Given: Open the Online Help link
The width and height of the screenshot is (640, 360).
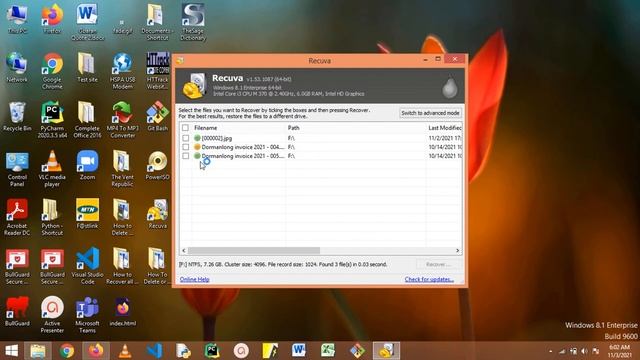Looking at the screenshot, I should pos(195,280).
